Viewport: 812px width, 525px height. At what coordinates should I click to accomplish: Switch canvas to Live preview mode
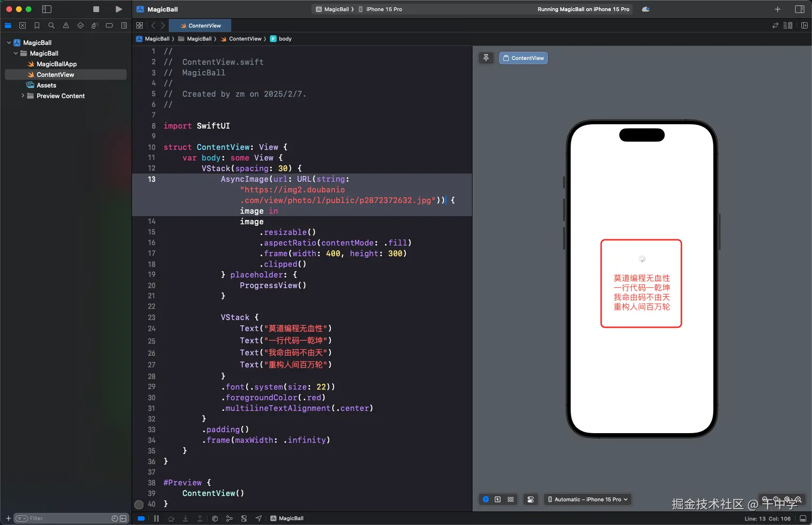pos(486,499)
